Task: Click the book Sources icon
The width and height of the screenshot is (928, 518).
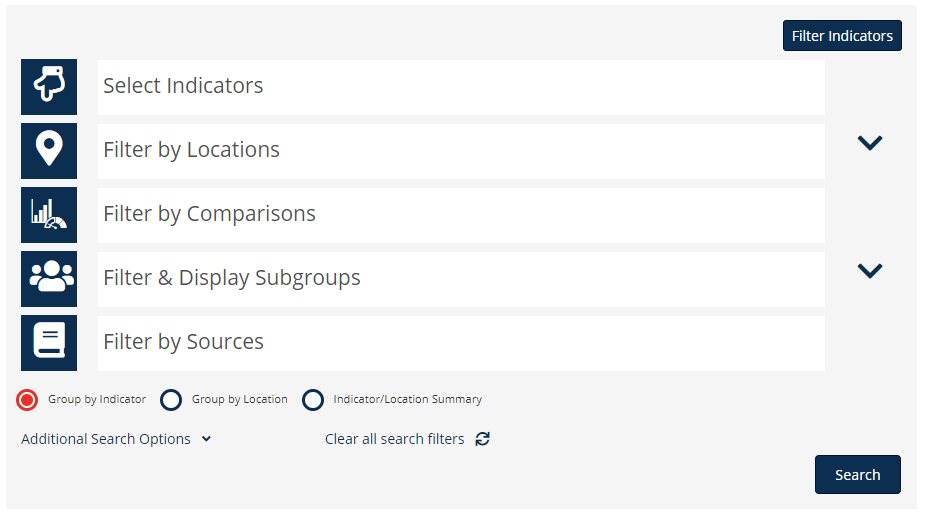Action: (x=49, y=342)
